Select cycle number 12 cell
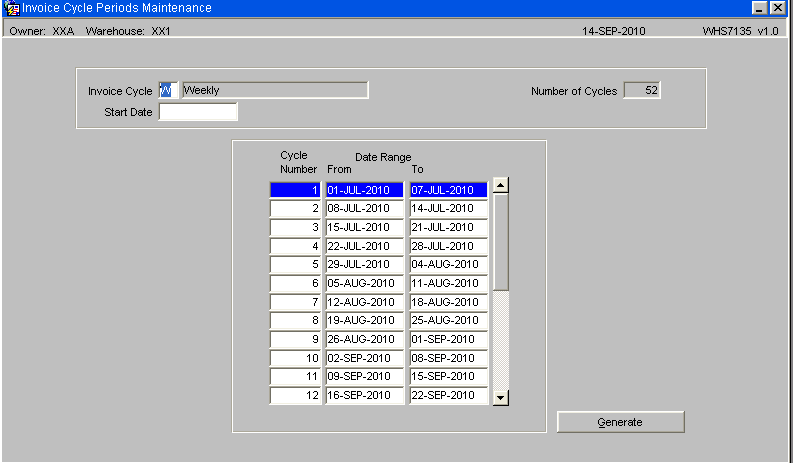Screen dimensions: 793x463 [x=295, y=395]
